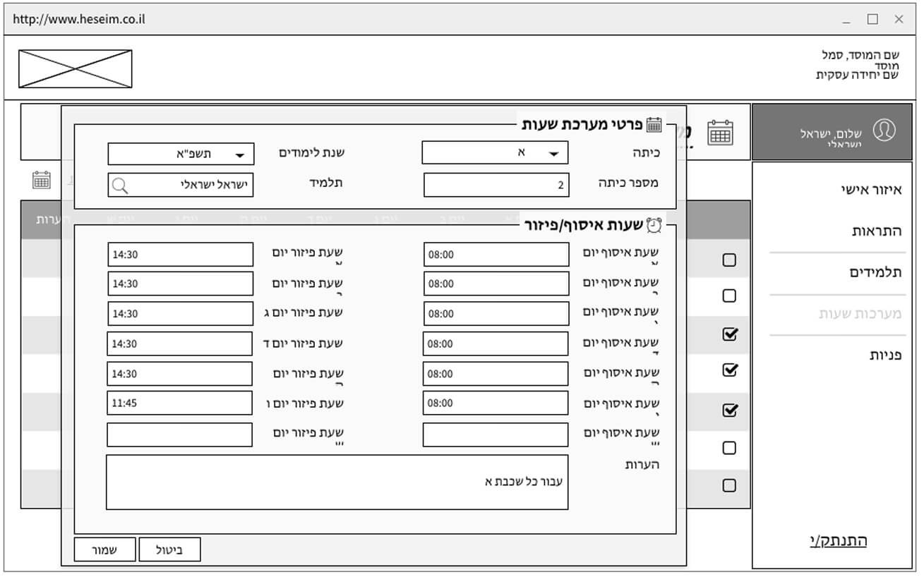Click the user profile avatar icon
This screenshot has width=924, height=584.
point(884,130)
